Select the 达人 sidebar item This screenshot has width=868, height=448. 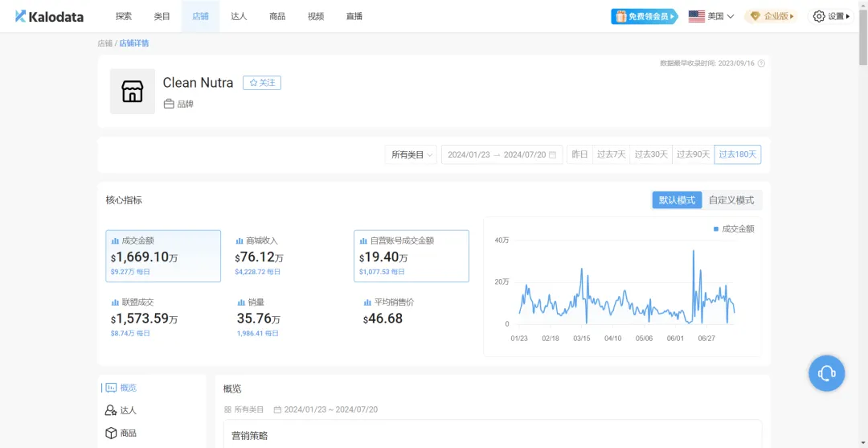click(x=121, y=410)
